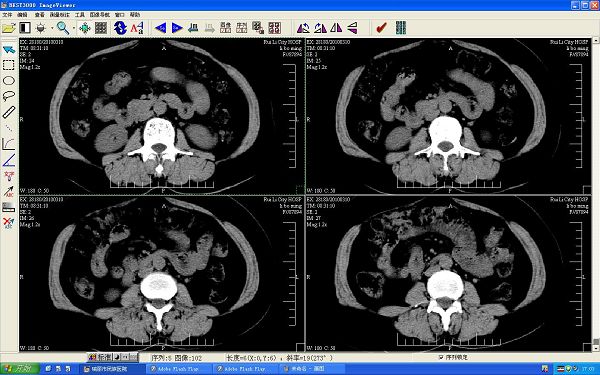600x375 pixels.
Task: Open the 工具 menu
Action: point(80,15)
